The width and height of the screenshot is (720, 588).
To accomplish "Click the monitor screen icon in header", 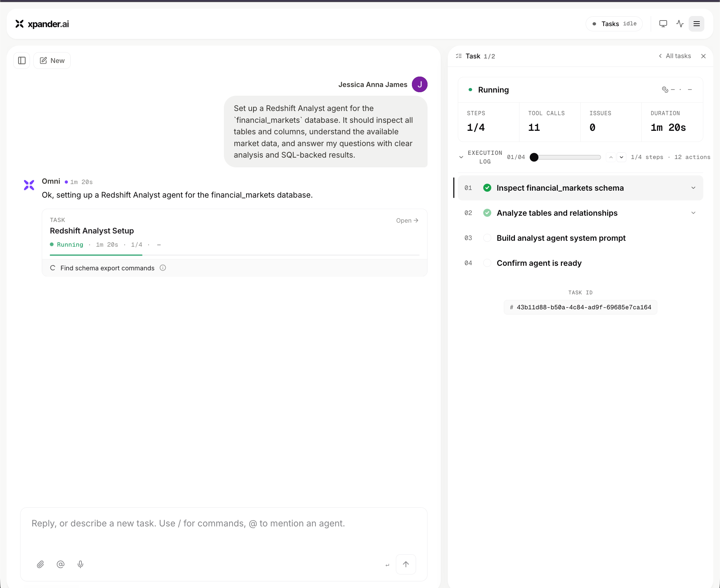I will (663, 24).
